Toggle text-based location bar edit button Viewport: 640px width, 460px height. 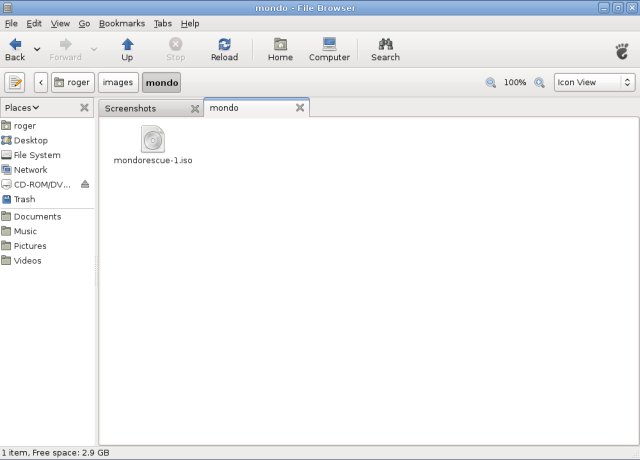(15, 82)
